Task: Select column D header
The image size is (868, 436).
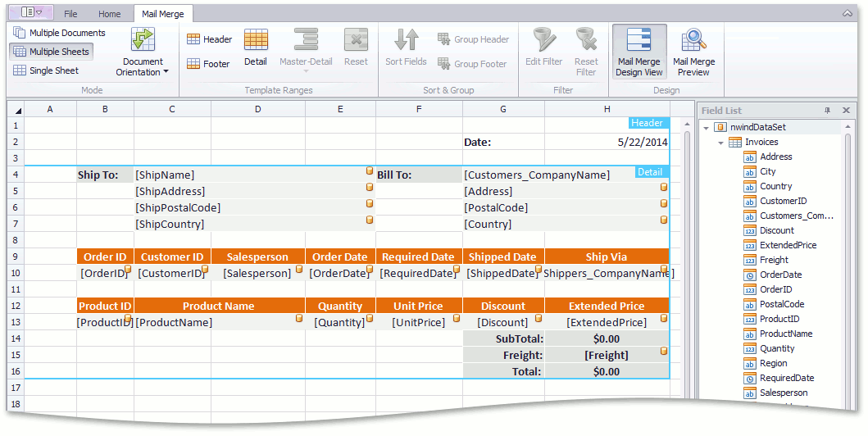Action: point(258,110)
